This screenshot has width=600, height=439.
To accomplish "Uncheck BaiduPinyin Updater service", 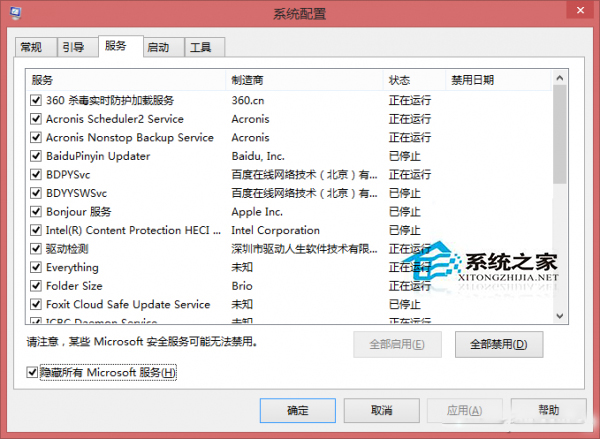I will (x=36, y=156).
